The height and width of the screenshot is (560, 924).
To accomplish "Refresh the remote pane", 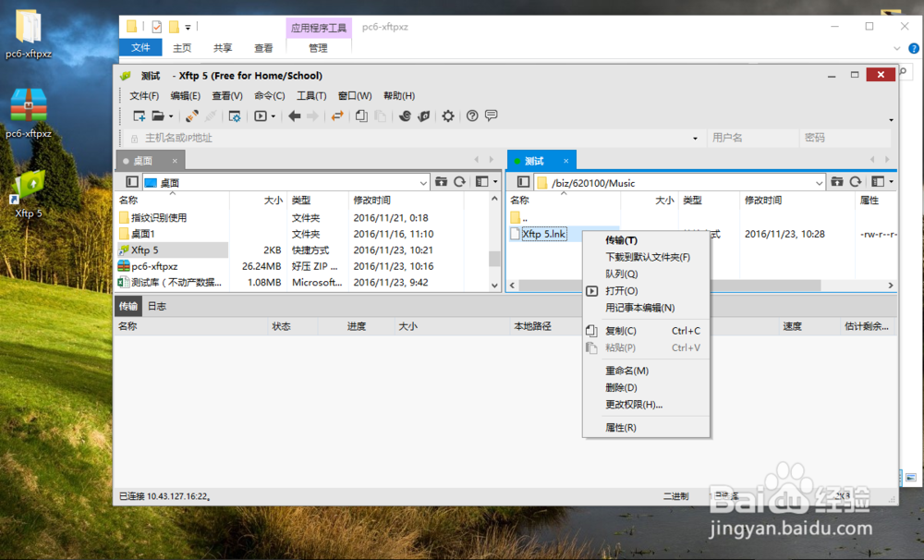I will pos(856,182).
